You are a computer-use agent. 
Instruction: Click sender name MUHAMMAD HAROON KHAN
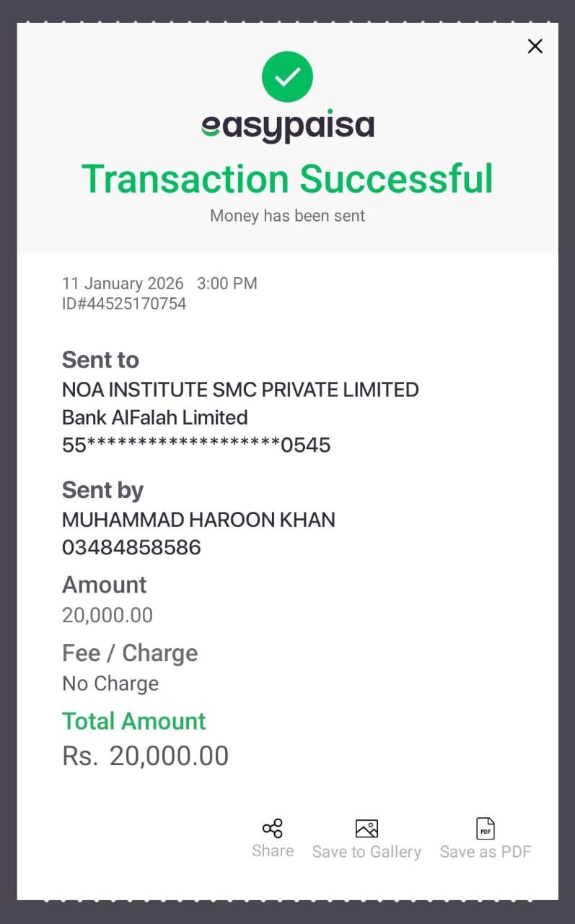coord(198,520)
